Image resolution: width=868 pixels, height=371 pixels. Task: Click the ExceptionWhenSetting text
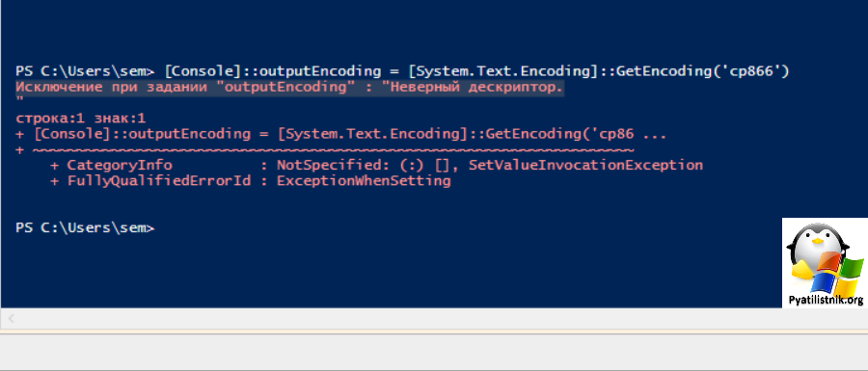tap(364, 181)
